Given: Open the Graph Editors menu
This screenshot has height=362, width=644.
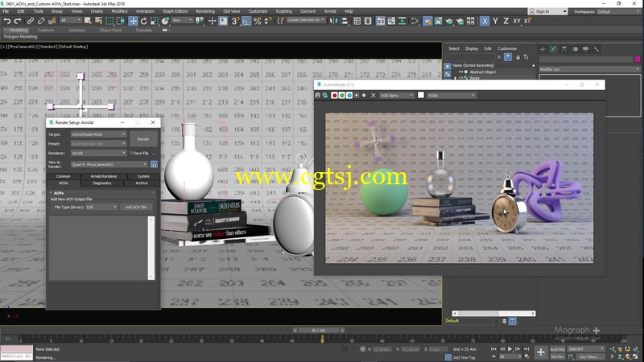Looking at the screenshot, I should click(x=175, y=11).
